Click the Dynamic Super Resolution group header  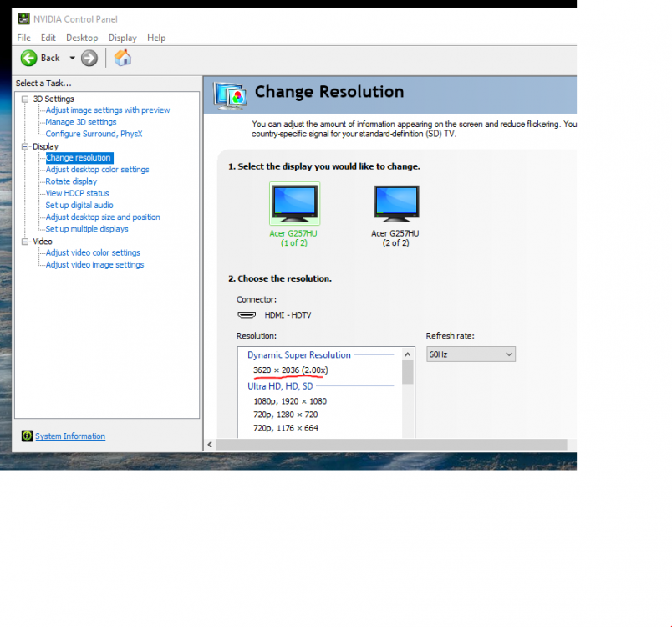[299, 355]
